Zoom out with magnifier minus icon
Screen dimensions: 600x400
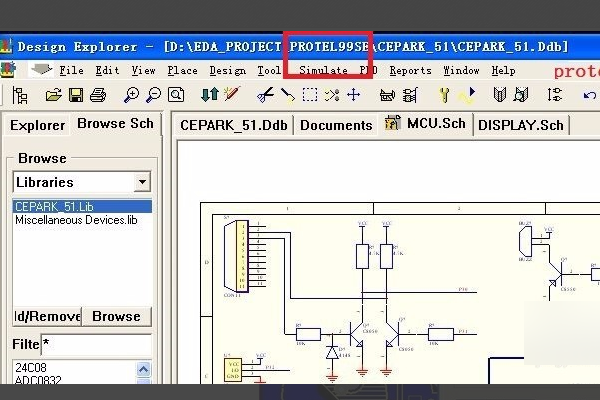pyautogui.click(x=153, y=95)
